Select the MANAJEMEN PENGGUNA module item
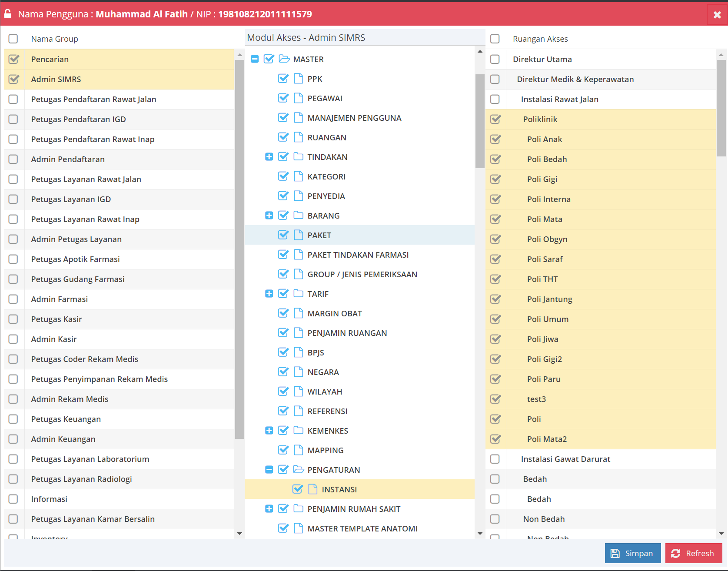 pos(354,118)
